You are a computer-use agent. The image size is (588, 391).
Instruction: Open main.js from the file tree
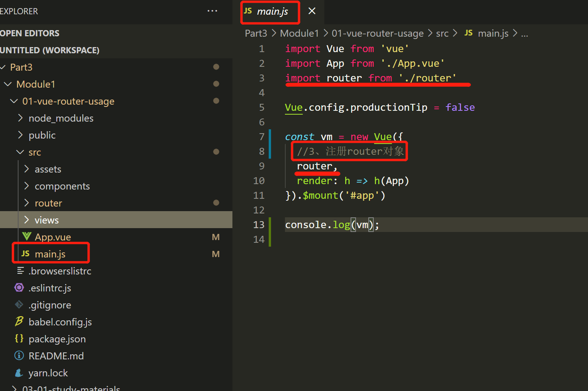tap(50, 254)
